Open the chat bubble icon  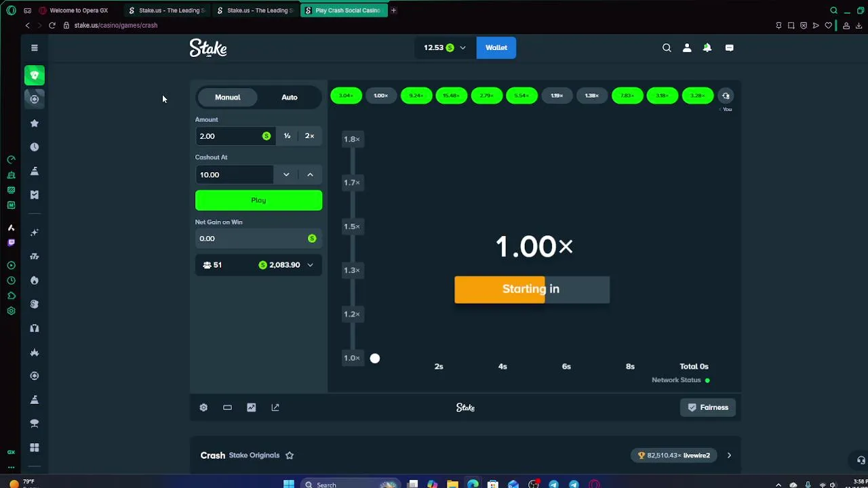tap(729, 47)
